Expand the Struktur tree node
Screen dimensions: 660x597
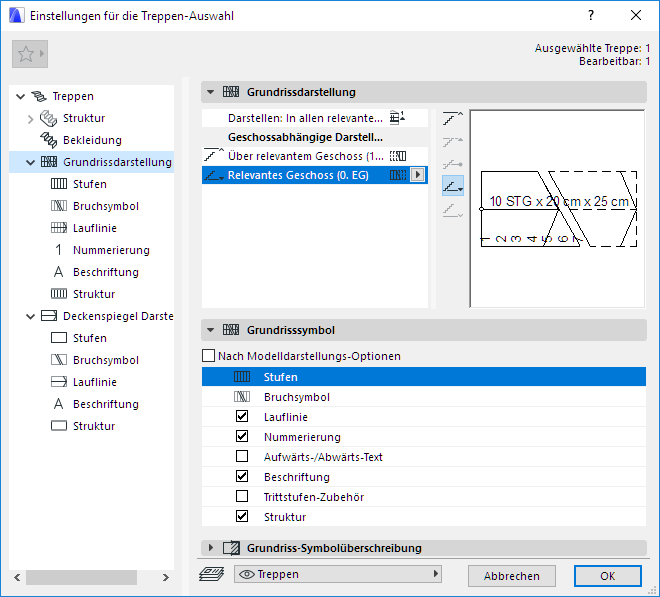[30, 119]
